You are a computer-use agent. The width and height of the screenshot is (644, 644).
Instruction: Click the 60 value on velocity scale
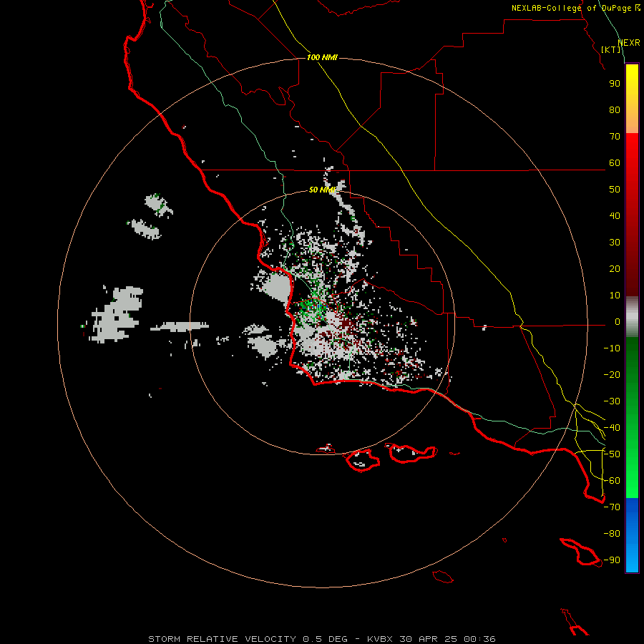pos(615,163)
